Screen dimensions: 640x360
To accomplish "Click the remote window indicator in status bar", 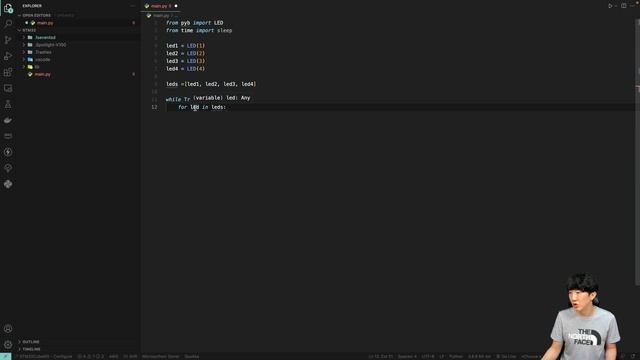I will coord(5,356).
